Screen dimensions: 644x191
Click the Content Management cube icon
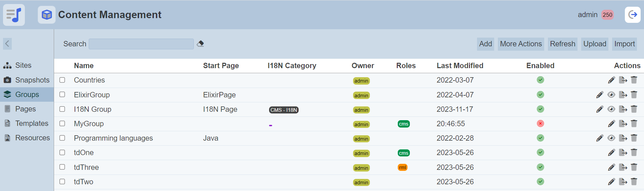[47, 15]
